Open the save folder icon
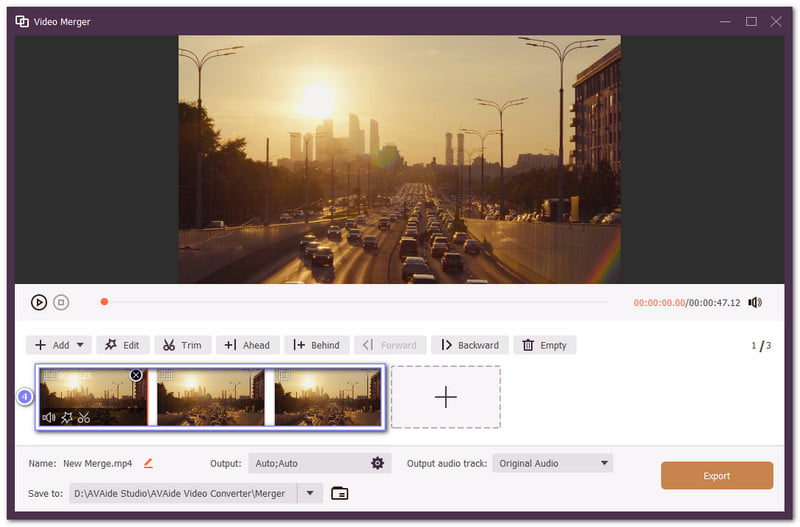 click(340, 493)
